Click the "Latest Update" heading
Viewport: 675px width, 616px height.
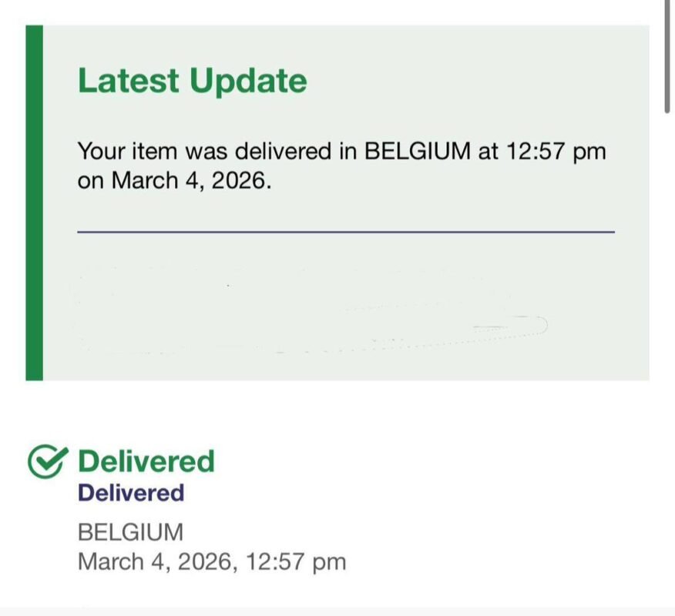point(192,81)
